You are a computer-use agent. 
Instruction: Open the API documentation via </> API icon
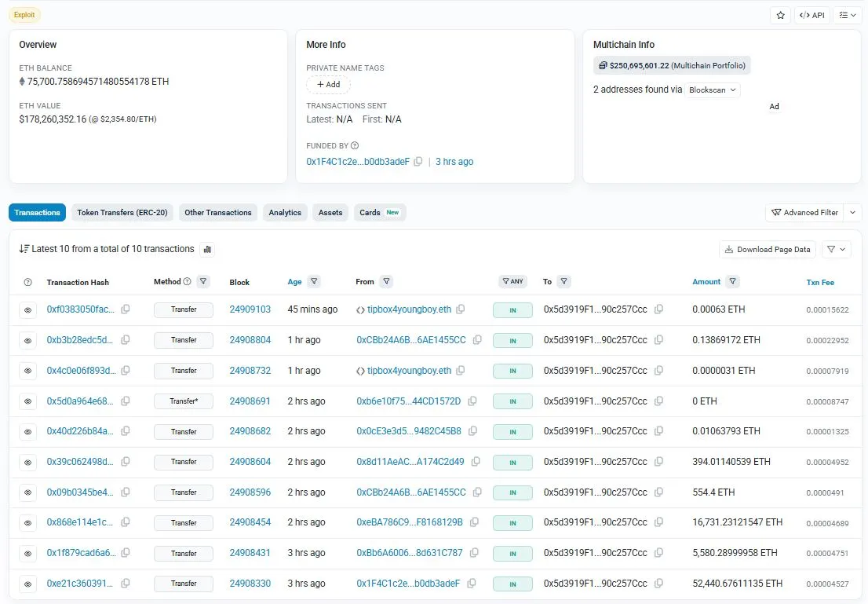coord(812,14)
